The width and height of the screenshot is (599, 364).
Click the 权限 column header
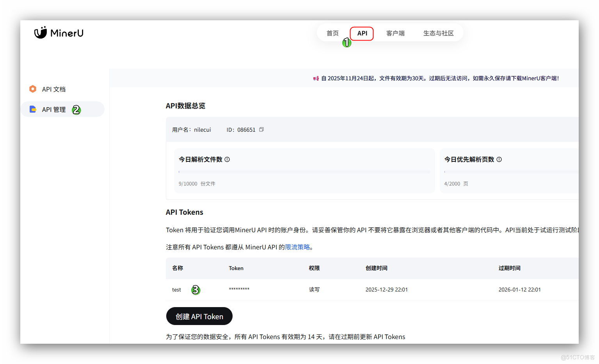314,268
